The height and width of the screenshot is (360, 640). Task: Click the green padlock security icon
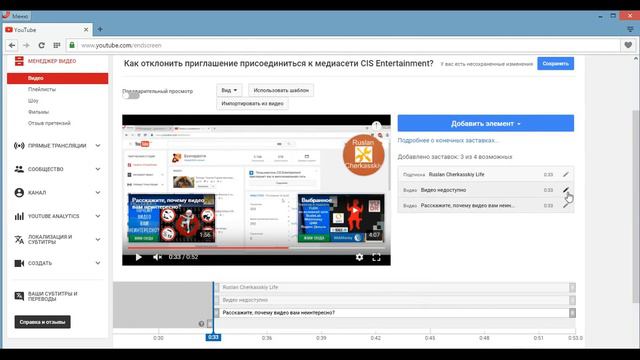[72, 45]
